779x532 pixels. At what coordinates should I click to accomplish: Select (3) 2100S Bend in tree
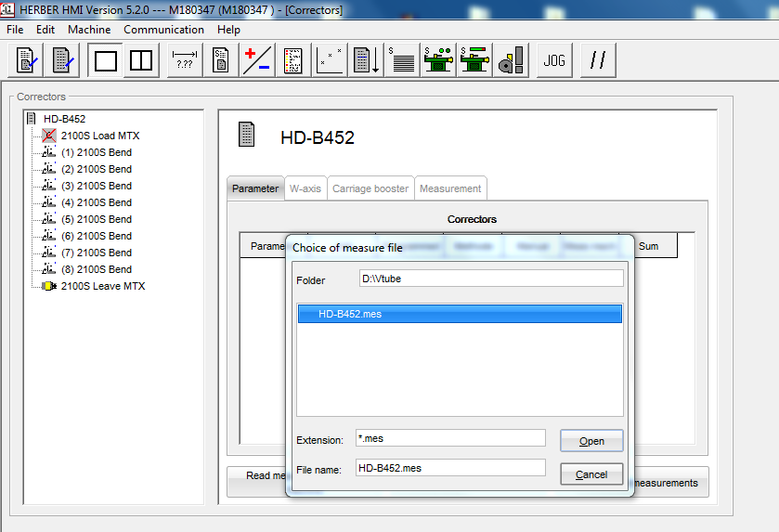(96, 186)
